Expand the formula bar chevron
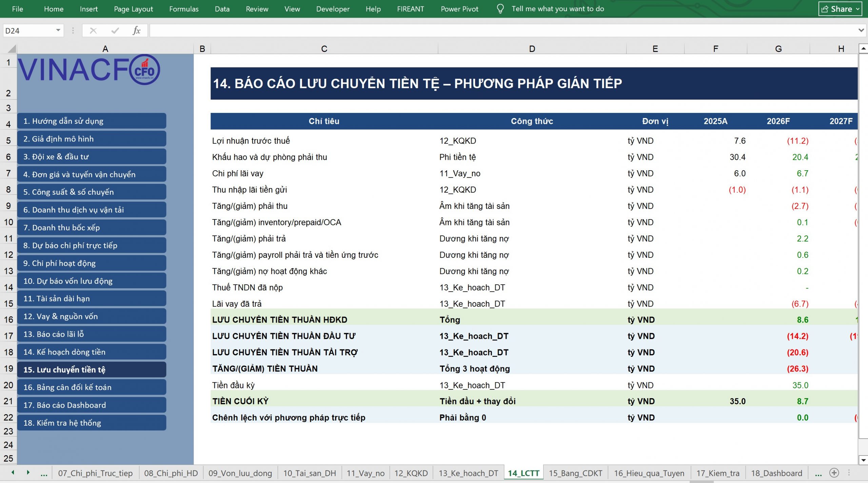Viewport: 868px width, 483px height. [x=861, y=31]
